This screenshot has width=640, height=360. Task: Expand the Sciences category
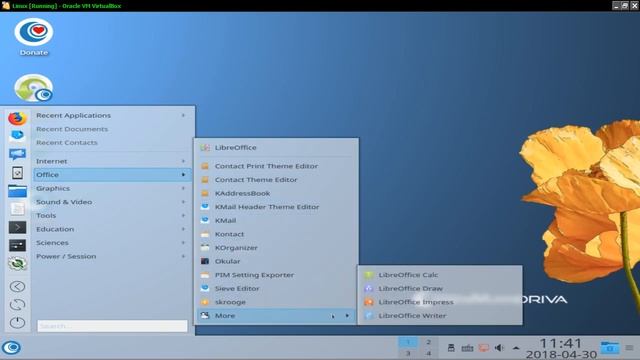click(x=112, y=243)
